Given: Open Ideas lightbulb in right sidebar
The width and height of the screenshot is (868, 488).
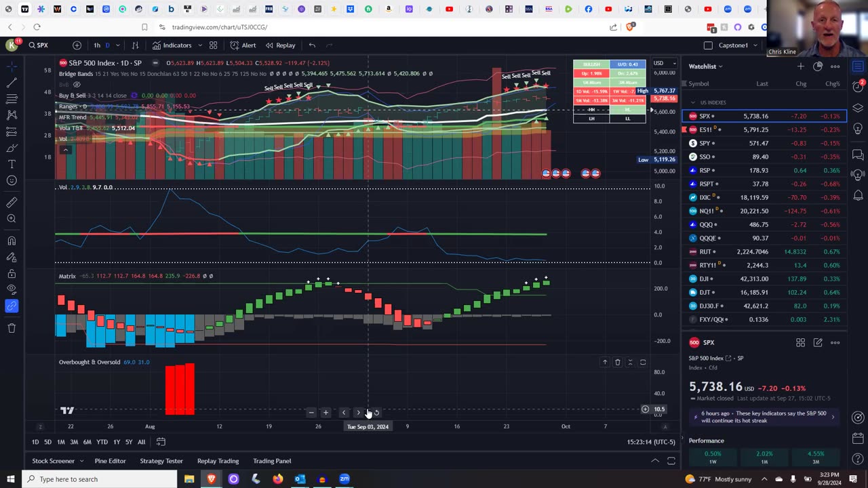Looking at the screenshot, I should (858, 129).
